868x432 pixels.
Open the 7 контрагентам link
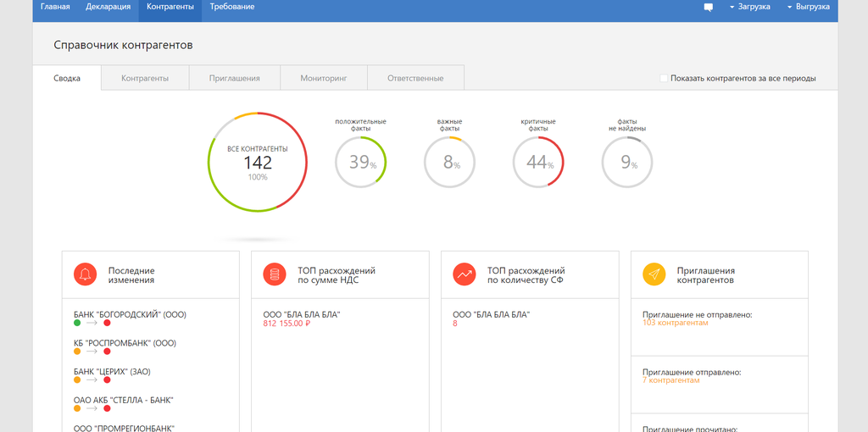coord(671,380)
